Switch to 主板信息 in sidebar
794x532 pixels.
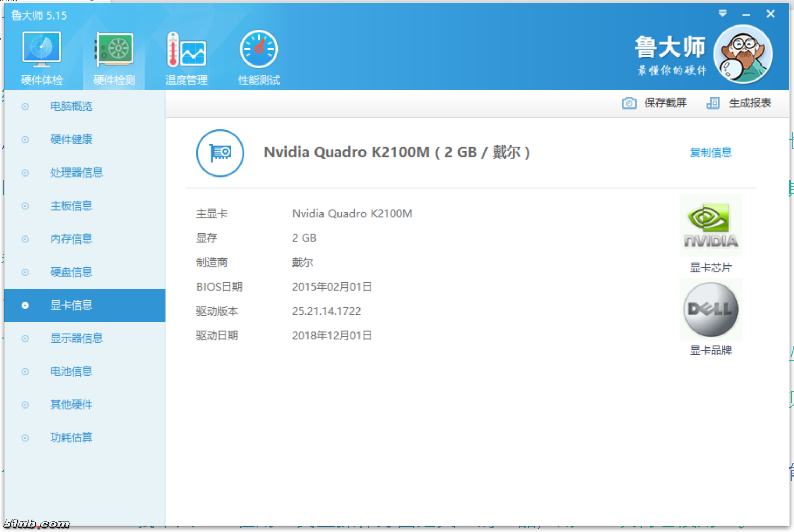[71, 206]
